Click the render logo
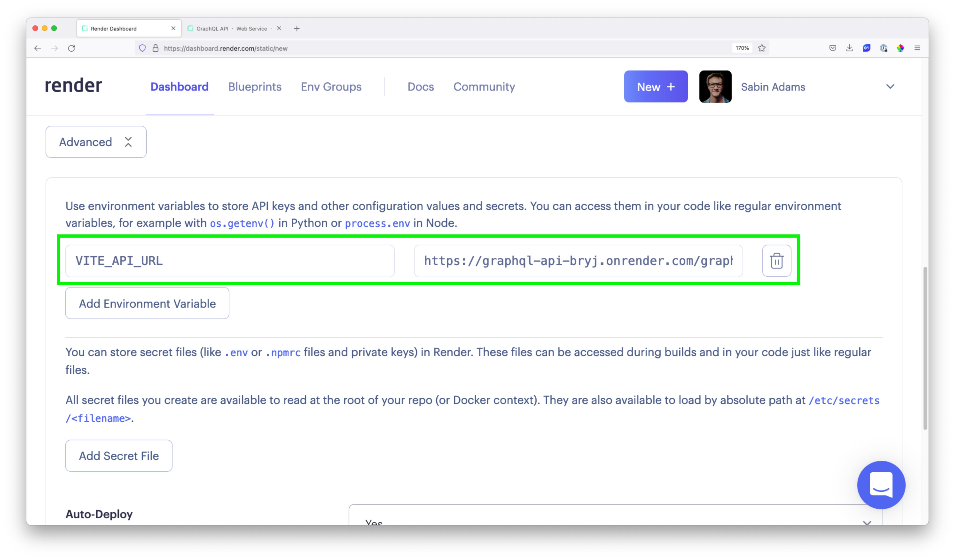Image resolution: width=955 pixels, height=560 pixels. pos(74,86)
